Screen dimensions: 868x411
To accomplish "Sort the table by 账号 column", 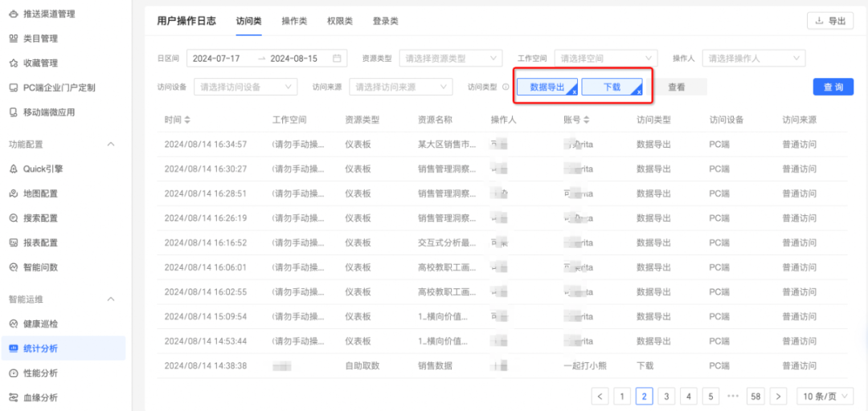I will pyautogui.click(x=586, y=120).
